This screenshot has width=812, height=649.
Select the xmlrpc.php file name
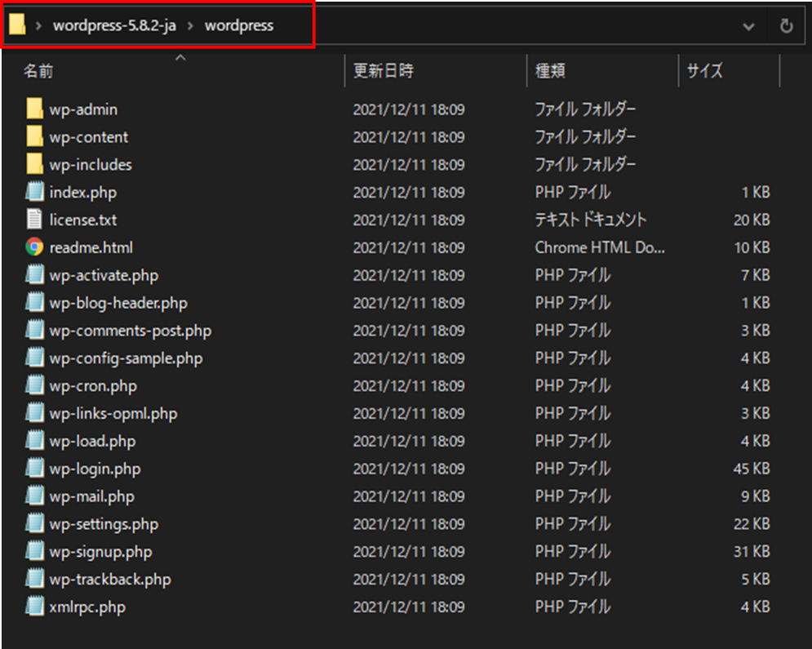(x=87, y=607)
